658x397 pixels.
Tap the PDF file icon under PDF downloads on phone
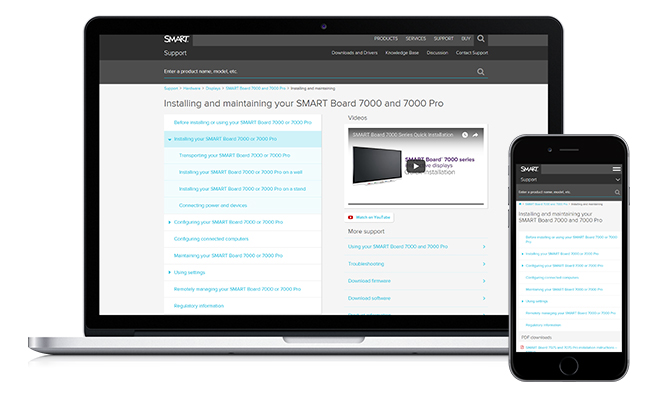(x=522, y=347)
